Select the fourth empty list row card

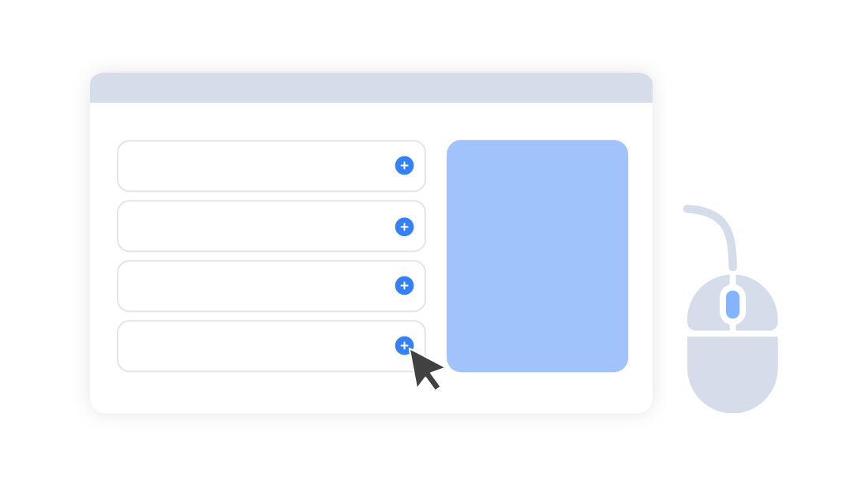pos(271,347)
